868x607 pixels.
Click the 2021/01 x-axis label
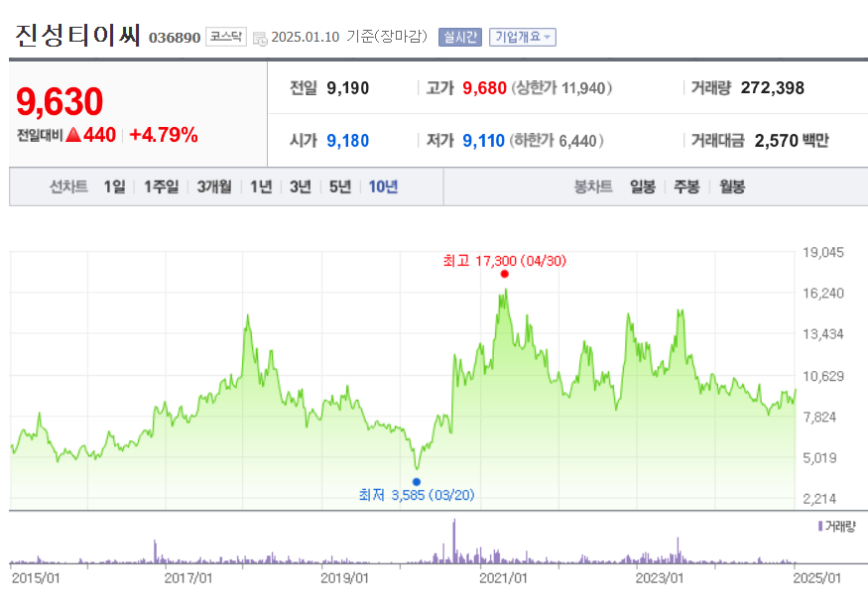point(503,578)
